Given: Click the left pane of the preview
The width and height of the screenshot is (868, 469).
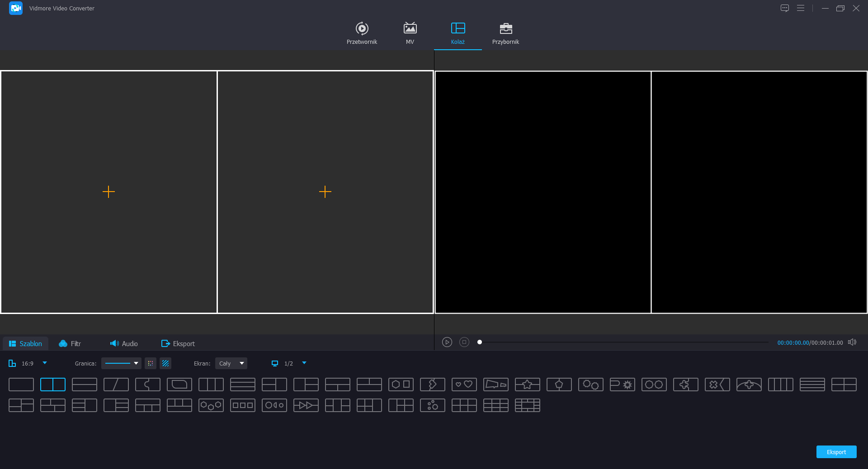Looking at the screenshot, I should (x=543, y=192).
